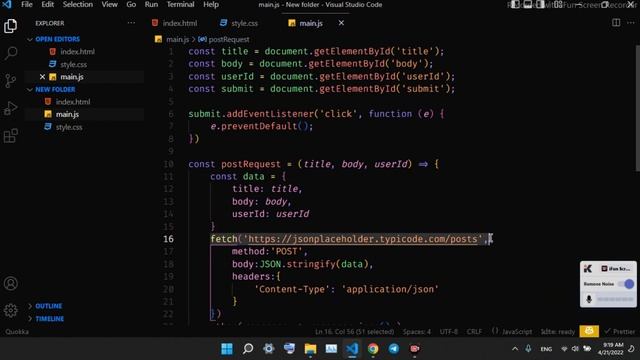This screenshot has width=640, height=360.
Task: Open the File menu
Action: click(x=27, y=4)
